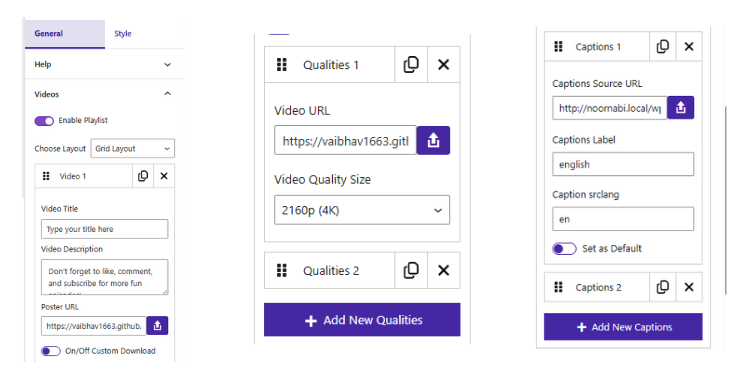Screen dimensions: 736x377
Task: Collapse the Qualities 1 item header
Action: [331, 65]
